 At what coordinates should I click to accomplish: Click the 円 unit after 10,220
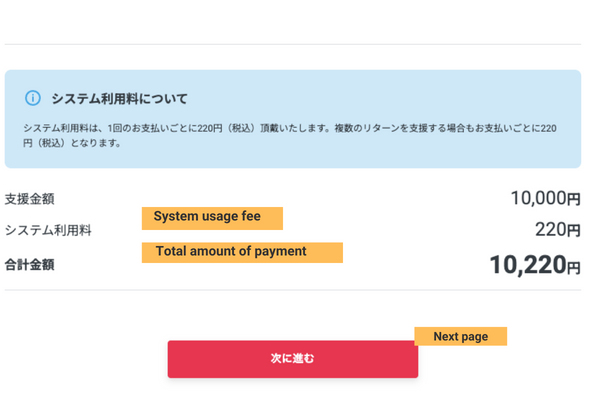point(573,268)
